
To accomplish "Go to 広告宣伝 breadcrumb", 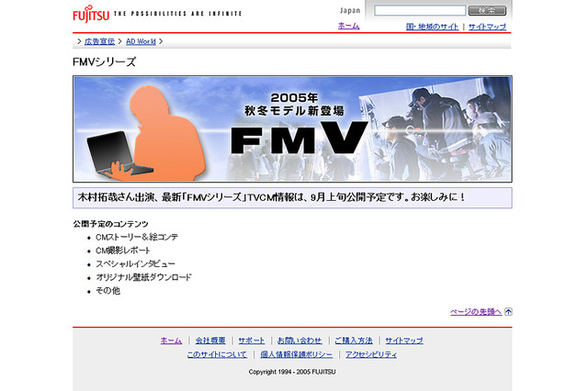I will (x=99, y=41).
